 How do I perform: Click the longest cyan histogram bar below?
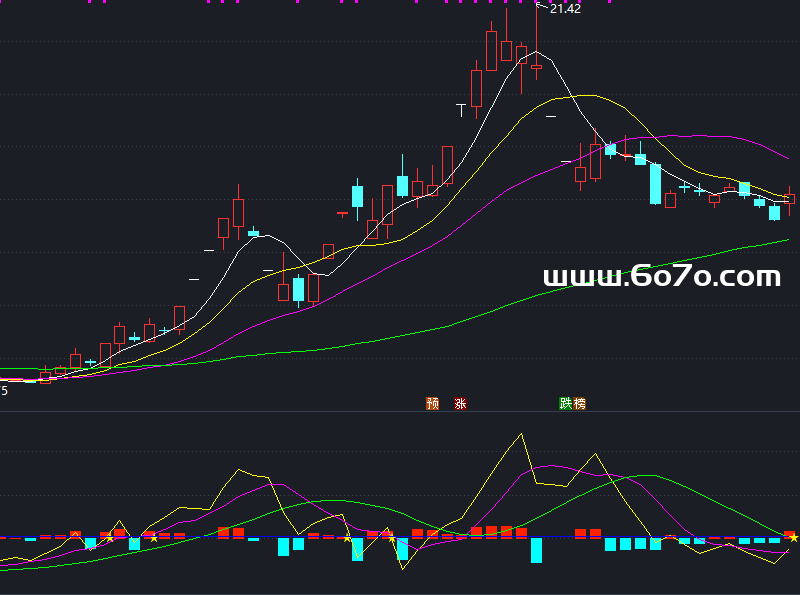tap(536, 549)
